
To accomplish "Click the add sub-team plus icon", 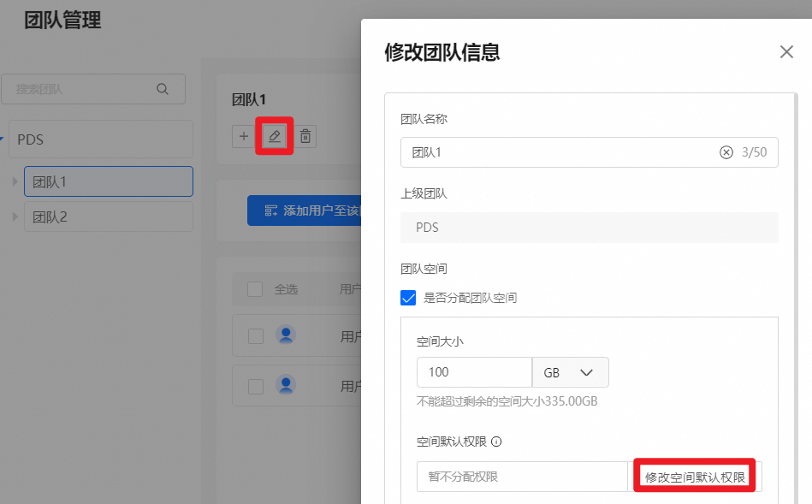I will 243,136.
